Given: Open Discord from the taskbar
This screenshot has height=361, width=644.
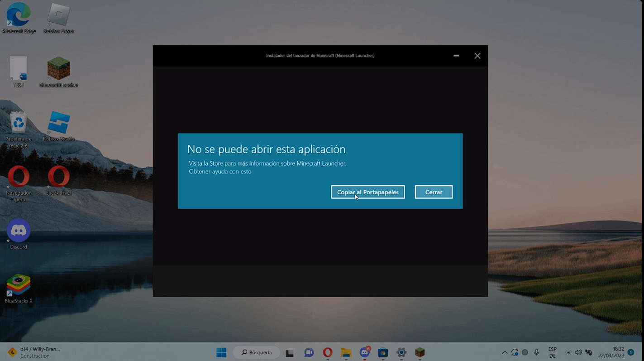Looking at the screenshot, I should [x=365, y=352].
